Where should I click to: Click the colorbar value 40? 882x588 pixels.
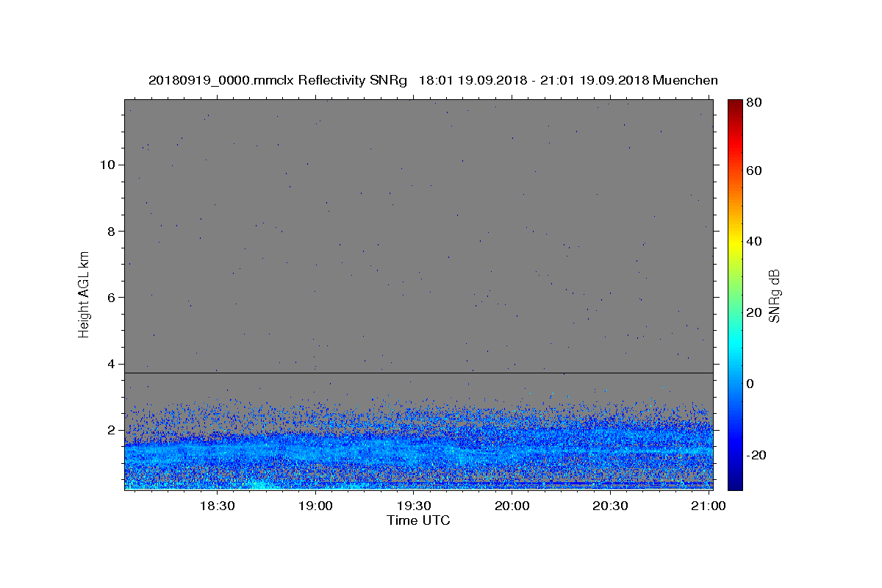pos(754,241)
